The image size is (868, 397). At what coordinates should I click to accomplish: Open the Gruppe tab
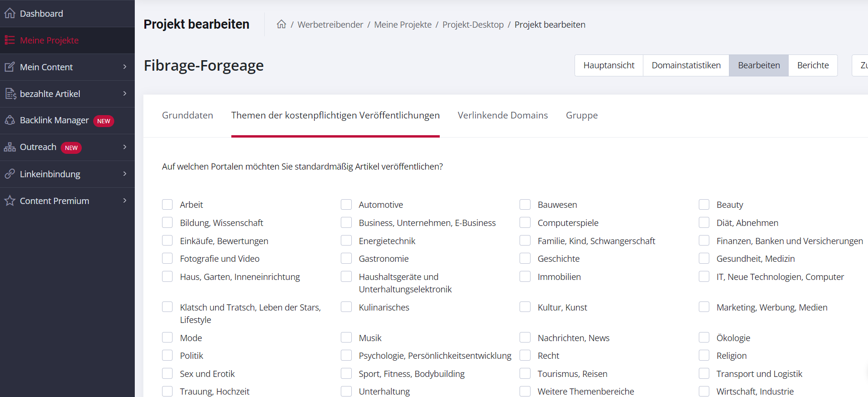(582, 115)
